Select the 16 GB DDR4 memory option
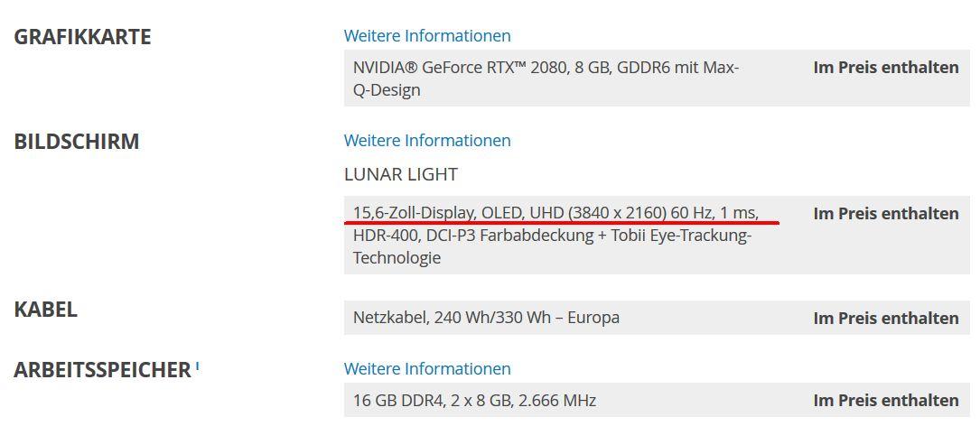This screenshot has height=426, width=980. [474, 400]
